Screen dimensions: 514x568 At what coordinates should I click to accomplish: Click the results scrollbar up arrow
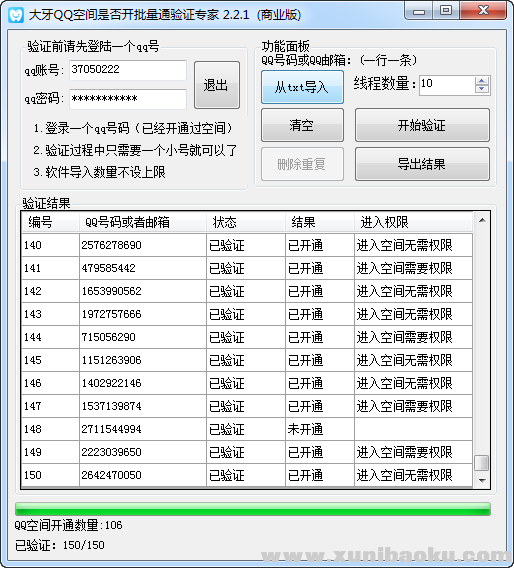click(482, 220)
